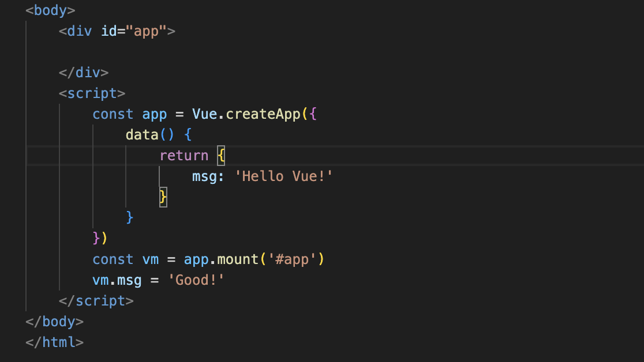Screen dimensions: 644x362
Task: Click the 'Good!' string
Action: (196, 280)
